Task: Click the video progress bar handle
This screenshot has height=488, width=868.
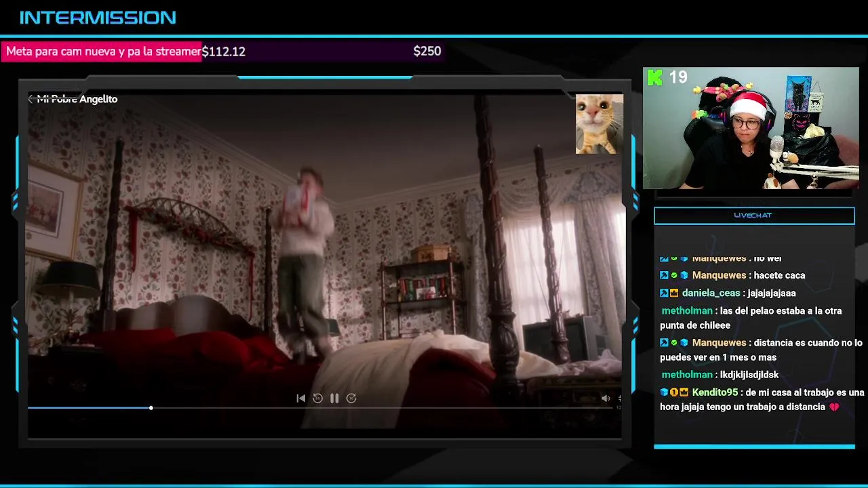Action: 151,408
